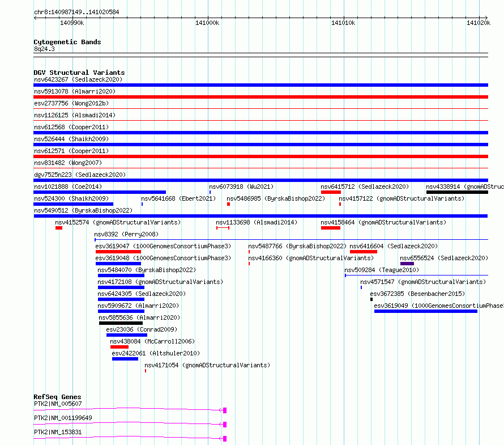This screenshot has width=504, height=445.
Task: Click the PTK2|NM_005607 magenta exon box
Action: pyautogui.click(x=225, y=410)
